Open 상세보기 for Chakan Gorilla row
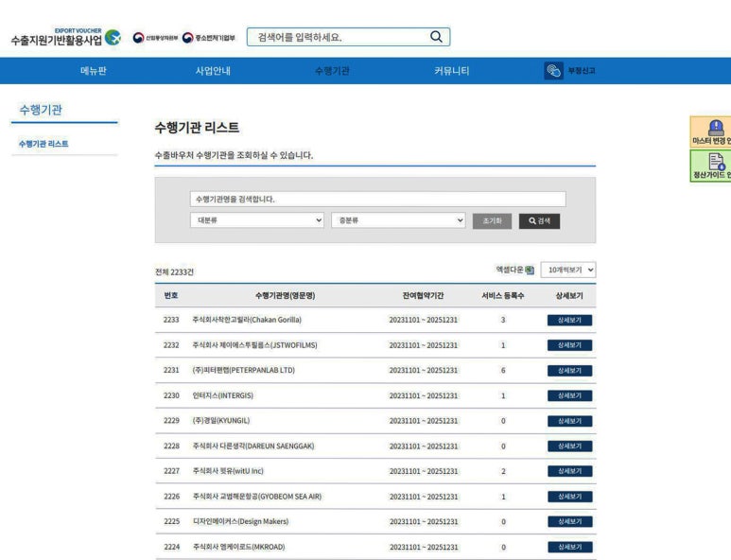This screenshot has height=560, width=731. [x=569, y=320]
